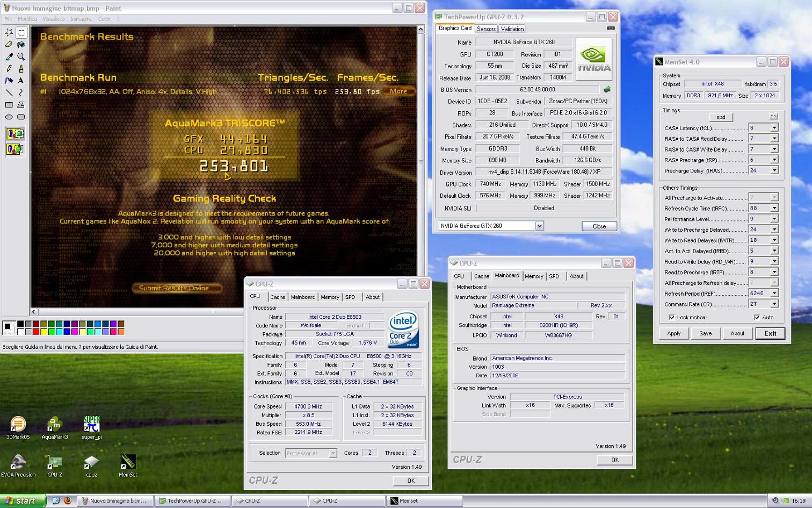Pick the white color swatch in Paint
The image size is (812, 508).
[20, 332]
